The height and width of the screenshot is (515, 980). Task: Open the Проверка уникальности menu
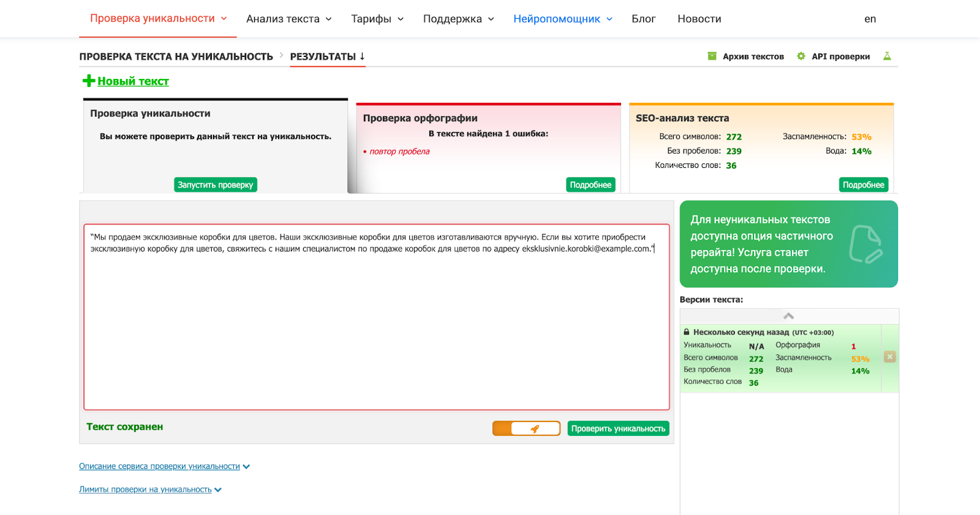point(158,18)
